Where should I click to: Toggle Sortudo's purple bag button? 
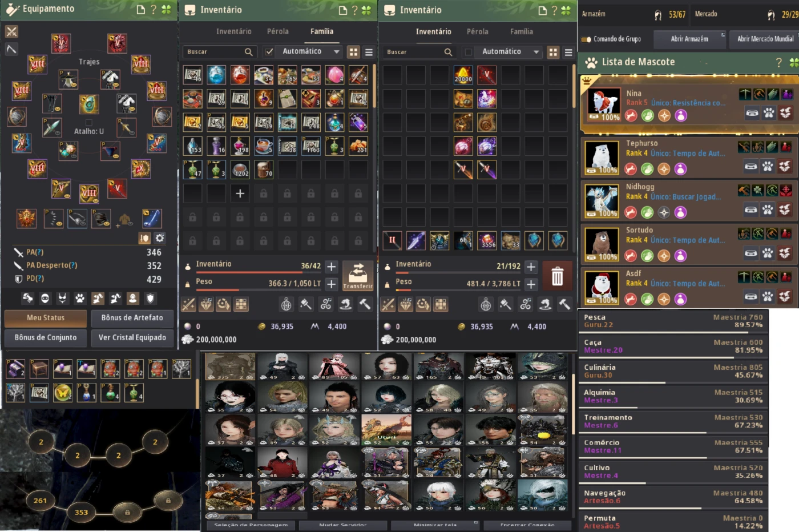pyautogui.click(x=680, y=256)
